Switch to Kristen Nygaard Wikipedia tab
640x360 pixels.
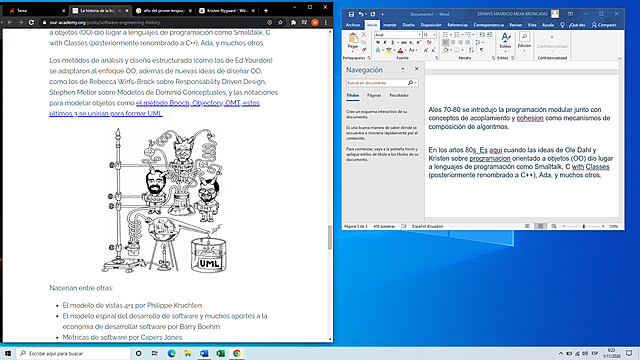227,11
